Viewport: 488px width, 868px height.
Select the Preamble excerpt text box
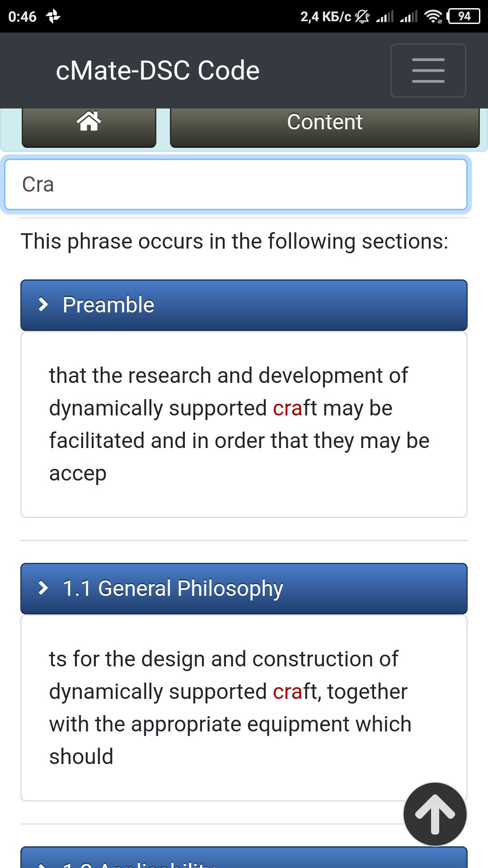[244, 425]
